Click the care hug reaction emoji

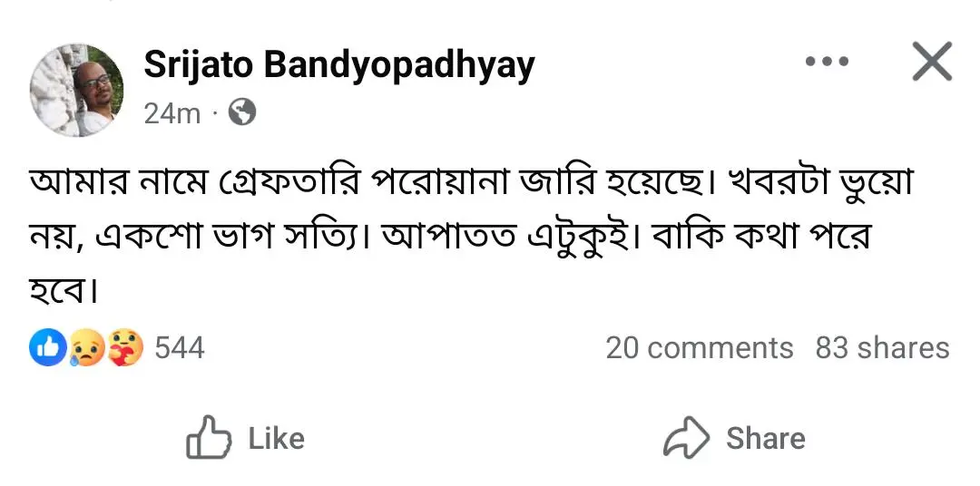(125, 348)
